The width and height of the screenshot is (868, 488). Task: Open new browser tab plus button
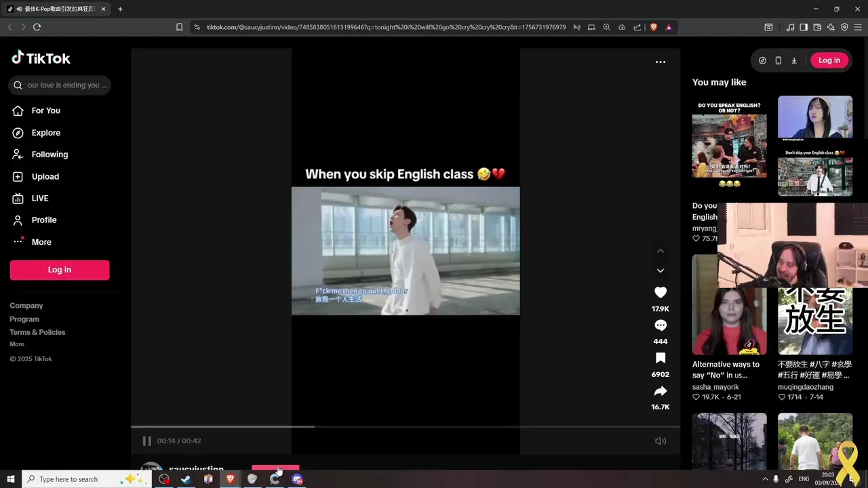click(120, 9)
